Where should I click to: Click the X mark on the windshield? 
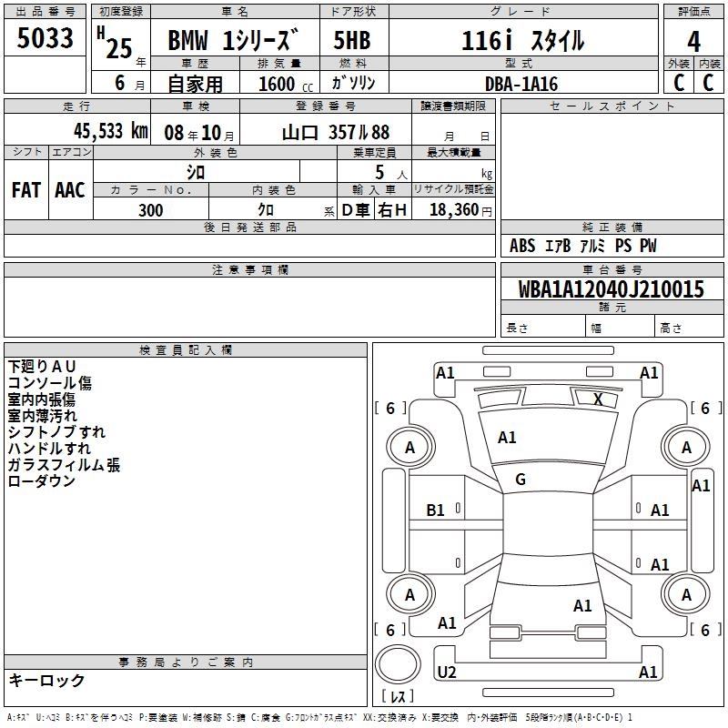coord(598,399)
